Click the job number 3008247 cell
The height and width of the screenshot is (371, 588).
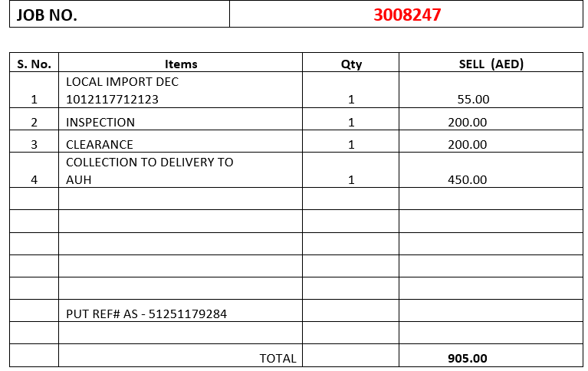click(x=406, y=15)
